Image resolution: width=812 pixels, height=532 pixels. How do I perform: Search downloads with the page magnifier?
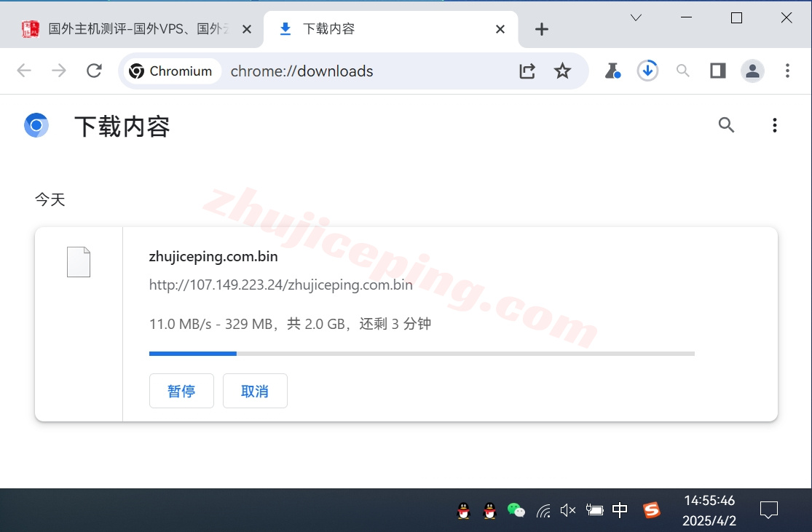pos(727,124)
